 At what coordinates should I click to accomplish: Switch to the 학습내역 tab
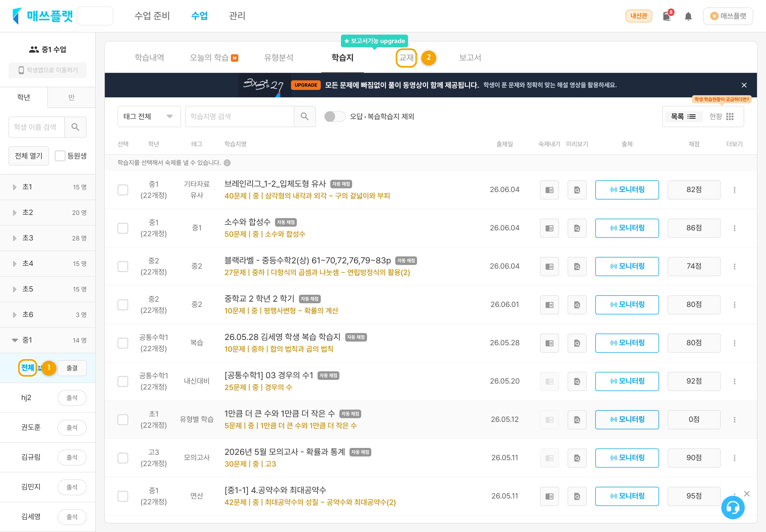[149, 58]
